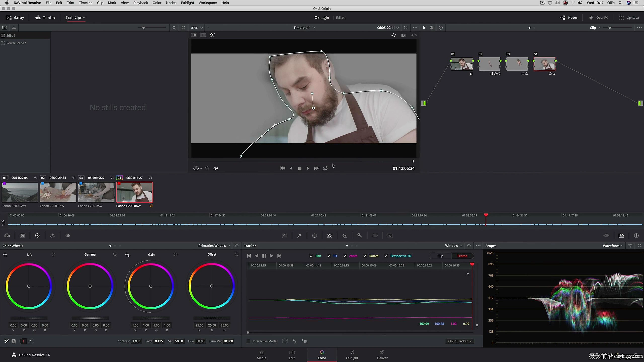The width and height of the screenshot is (644, 362).
Task: Play the clip forward in viewer
Action: point(308,168)
